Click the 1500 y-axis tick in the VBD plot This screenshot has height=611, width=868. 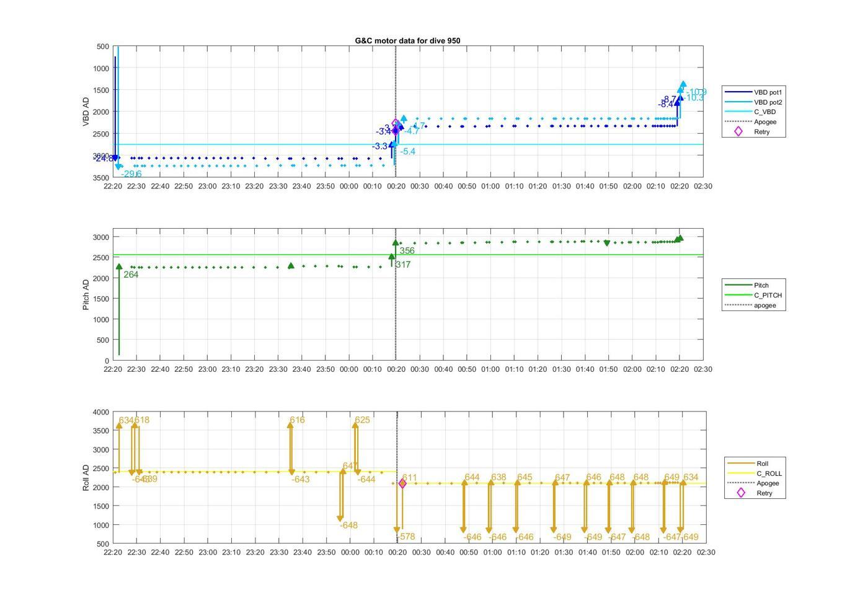coord(101,90)
